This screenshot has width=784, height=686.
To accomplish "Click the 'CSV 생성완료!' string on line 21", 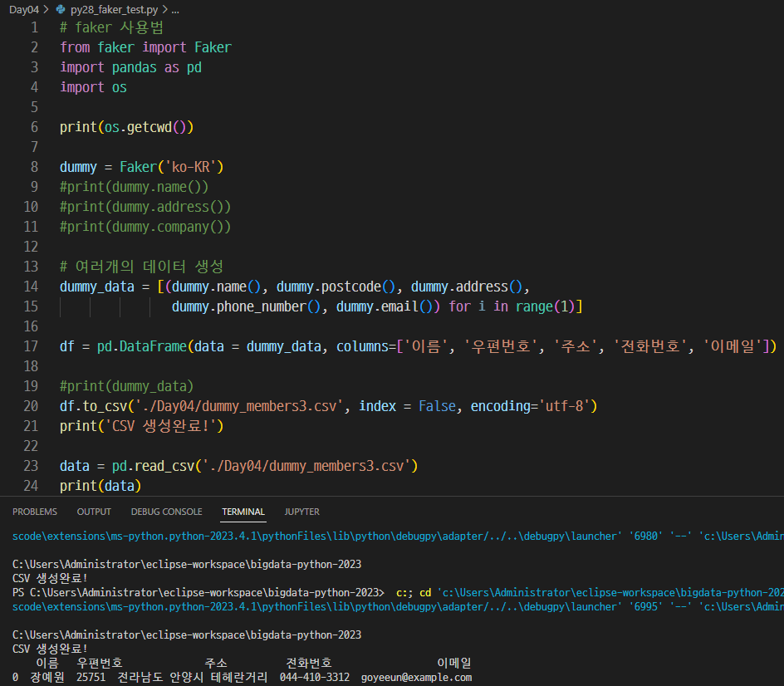I will pyautogui.click(x=160, y=426).
